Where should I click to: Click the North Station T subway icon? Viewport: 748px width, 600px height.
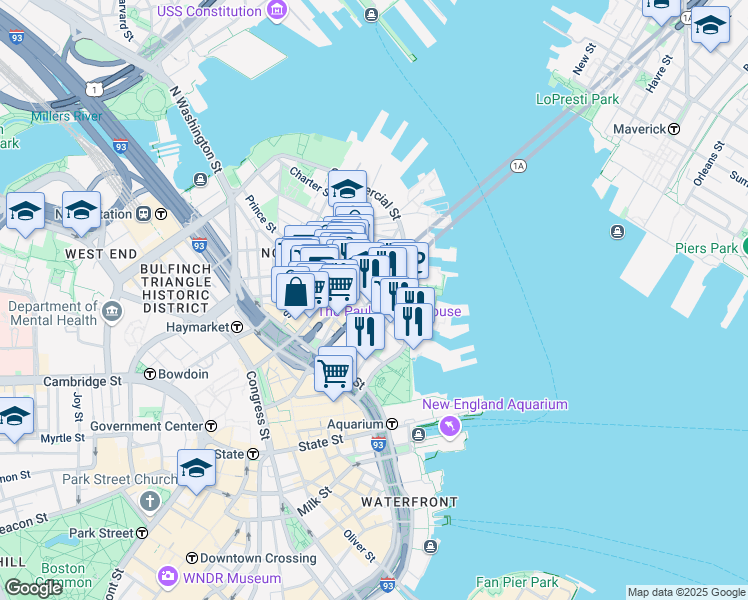(161, 214)
